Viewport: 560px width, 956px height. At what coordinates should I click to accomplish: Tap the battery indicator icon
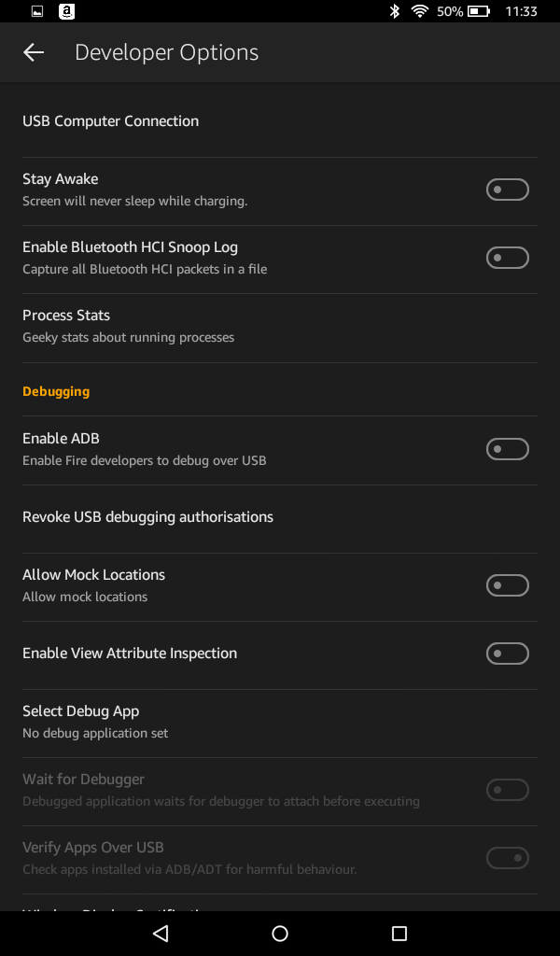(479, 11)
